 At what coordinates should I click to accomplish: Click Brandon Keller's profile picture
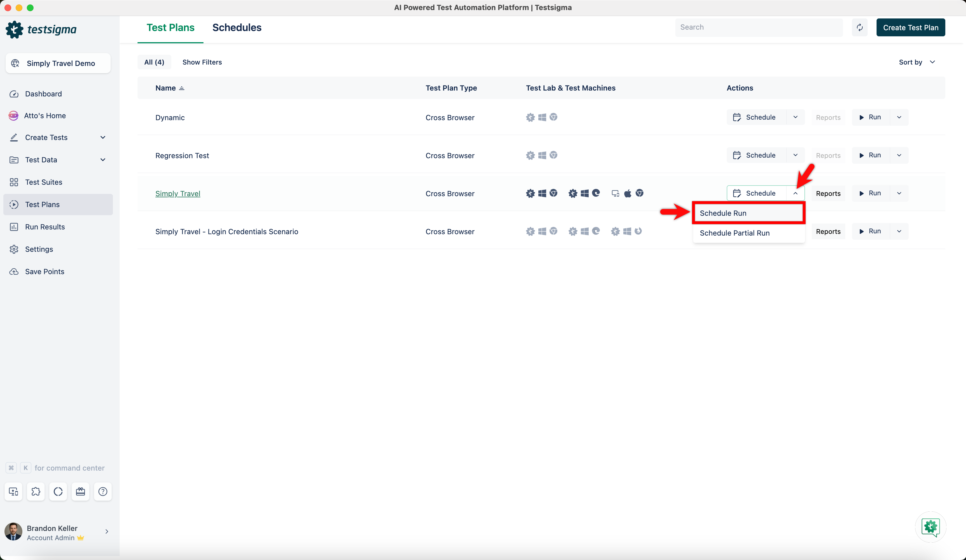(x=13, y=531)
